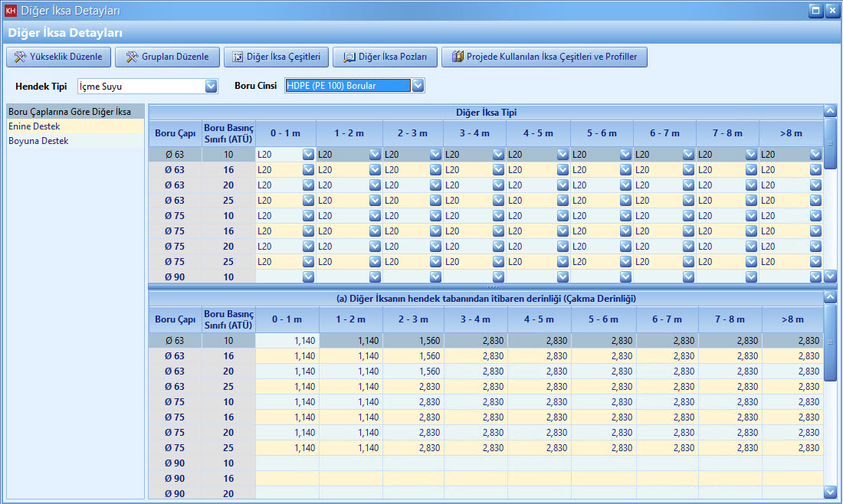Select Boru Çaplarına Göre Diğer İksa item
The width and height of the screenshot is (843, 504).
pyautogui.click(x=70, y=112)
